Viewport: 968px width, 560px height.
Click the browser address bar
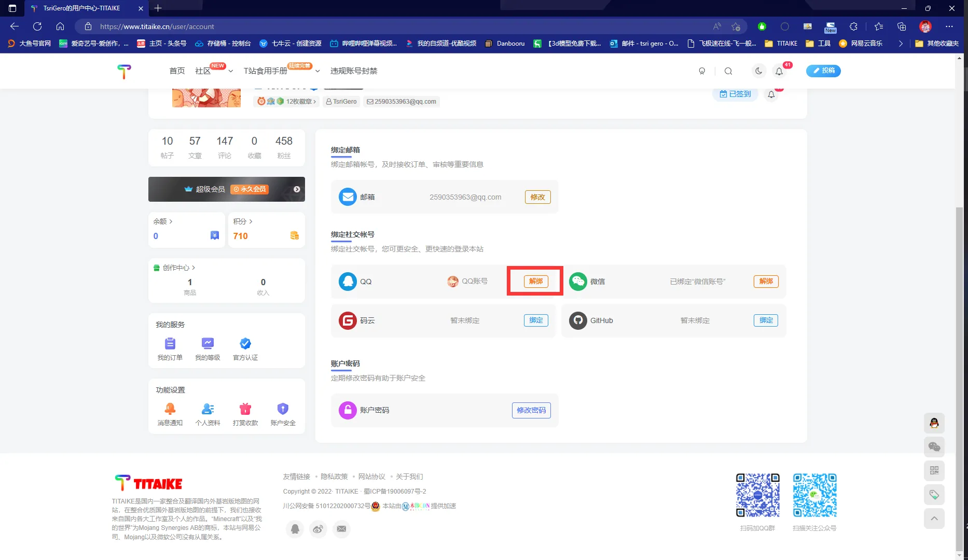(394, 26)
